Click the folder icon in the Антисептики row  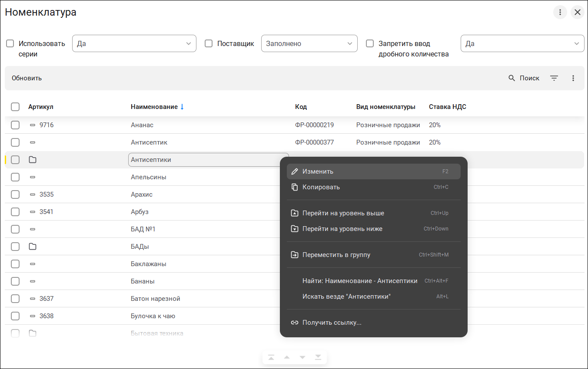pyautogui.click(x=33, y=160)
